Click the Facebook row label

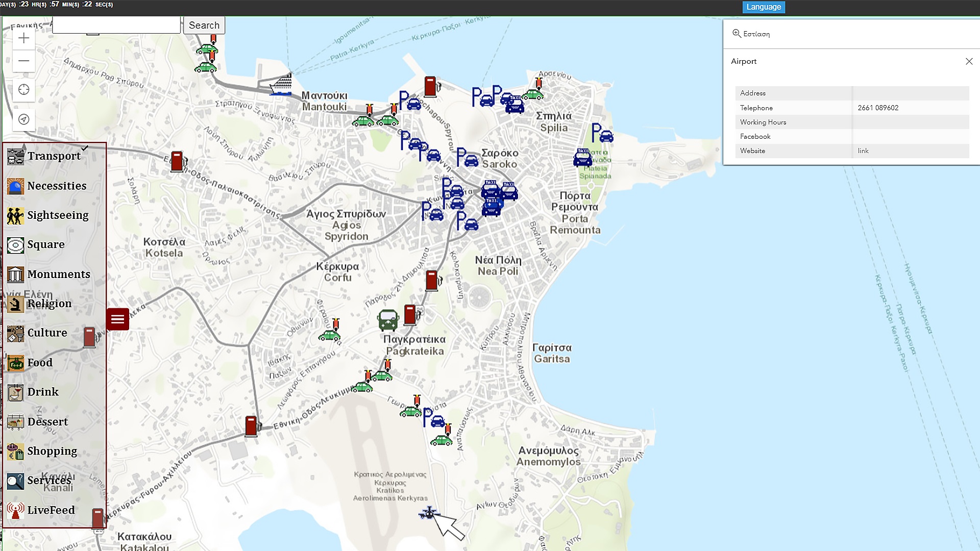pyautogui.click(x=755, y=137)
